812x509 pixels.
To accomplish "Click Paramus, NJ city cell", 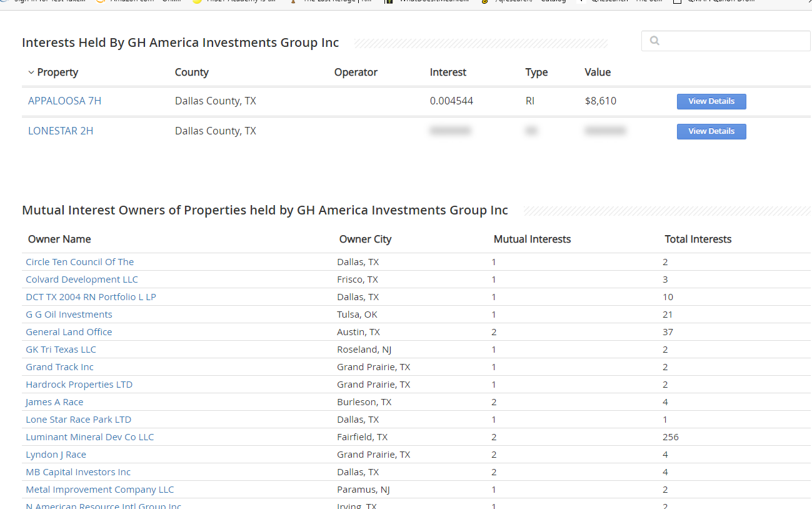I will click(363, 489).
